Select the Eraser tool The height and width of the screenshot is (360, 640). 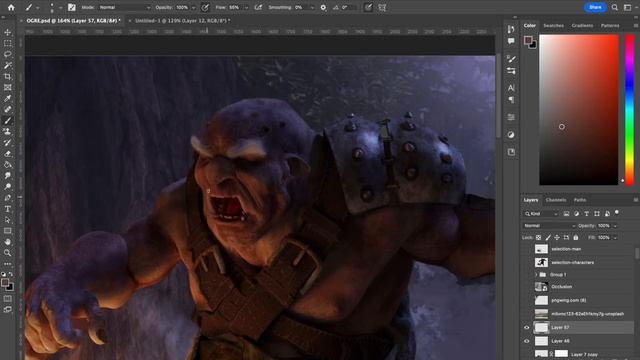7,154
